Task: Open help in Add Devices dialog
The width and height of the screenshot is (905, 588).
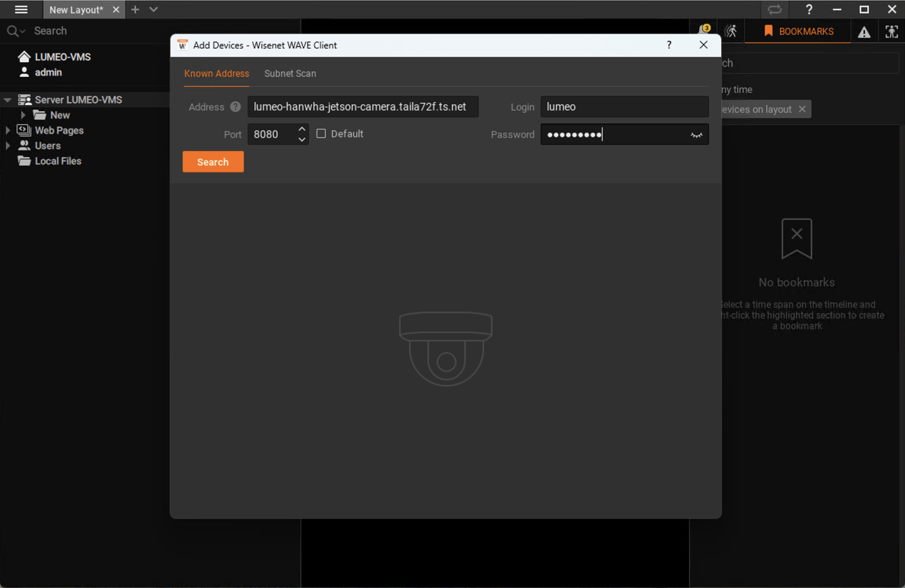Action: [669, 45]
